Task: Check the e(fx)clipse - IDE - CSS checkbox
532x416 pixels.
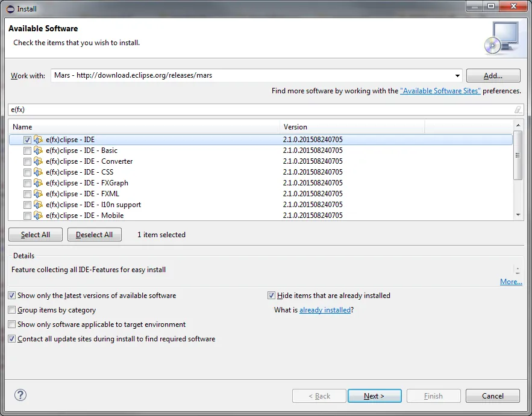Action: (x=27, y=172)
